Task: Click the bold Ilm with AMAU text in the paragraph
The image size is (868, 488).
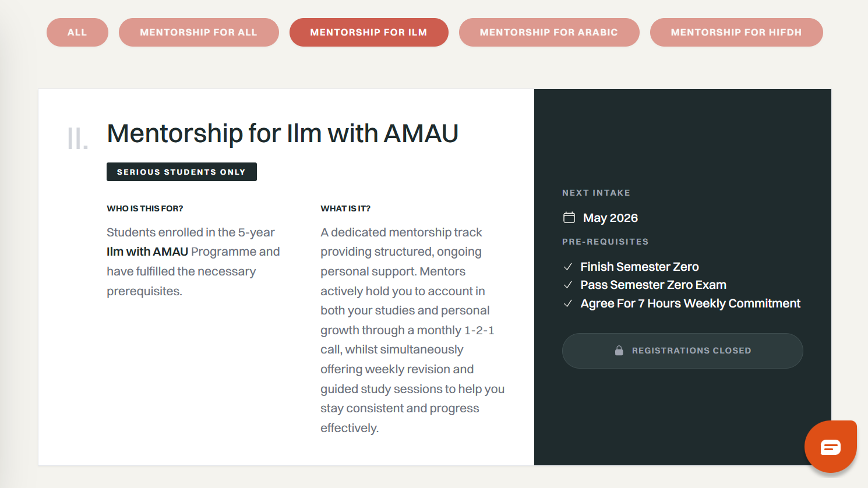Action: pos(147,252)
